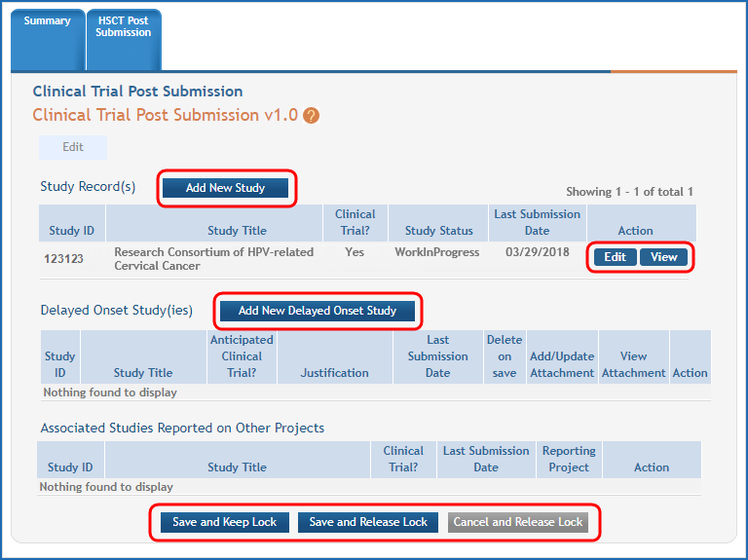Switch to the Summary tab

pos(47,21)
